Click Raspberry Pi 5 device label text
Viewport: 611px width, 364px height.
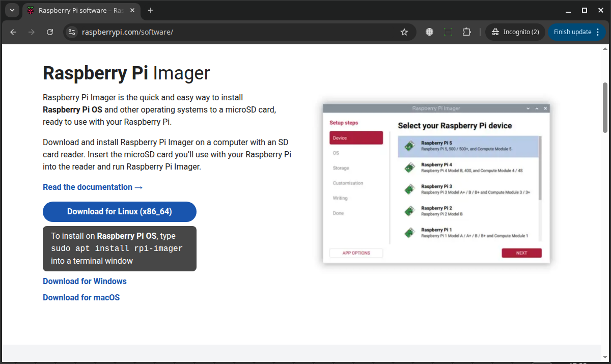coord(437,143)
